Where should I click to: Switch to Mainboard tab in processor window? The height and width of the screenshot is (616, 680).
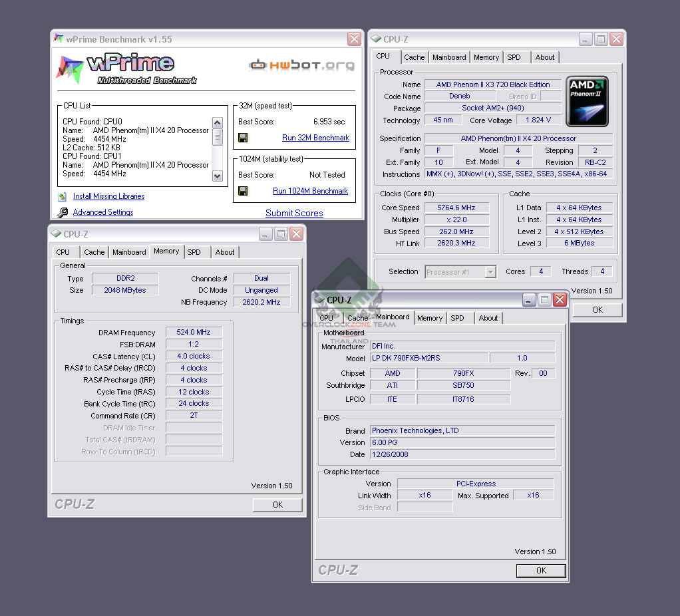[x=449, y=57]
